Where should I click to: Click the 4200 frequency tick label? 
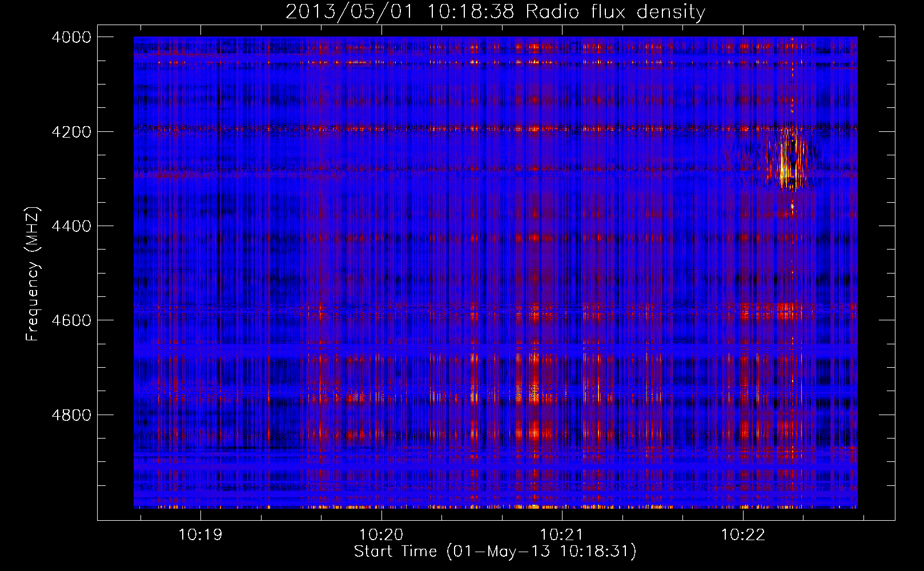[71, 132]
